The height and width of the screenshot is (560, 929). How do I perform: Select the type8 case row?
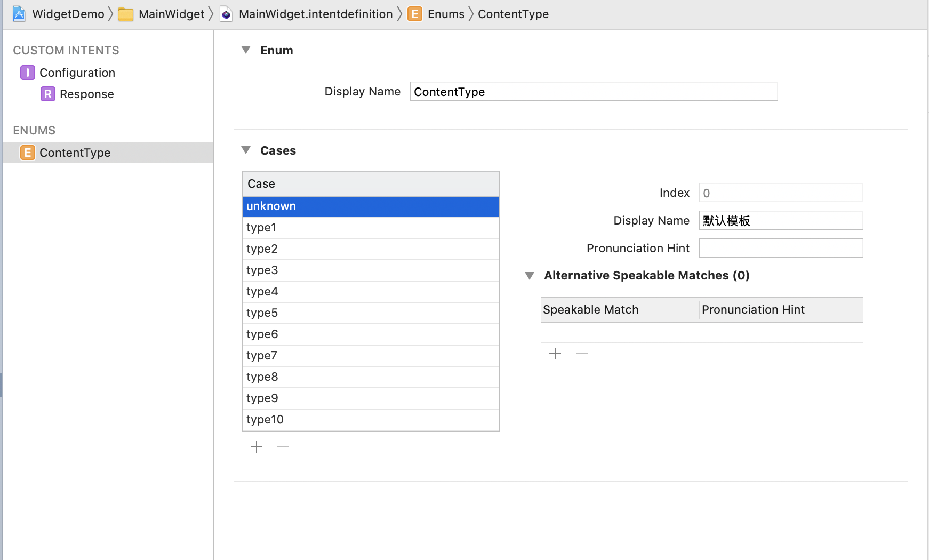(371, 377)
